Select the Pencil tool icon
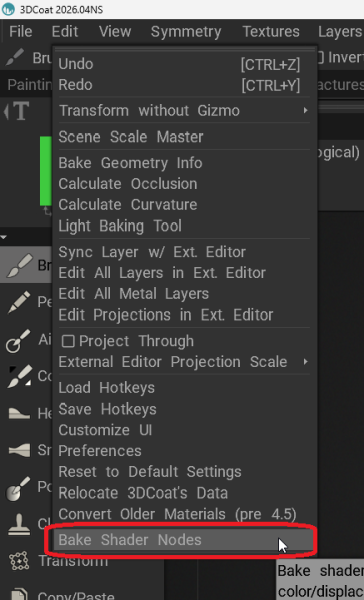364x600 pixels. click(x=19, y=302)
